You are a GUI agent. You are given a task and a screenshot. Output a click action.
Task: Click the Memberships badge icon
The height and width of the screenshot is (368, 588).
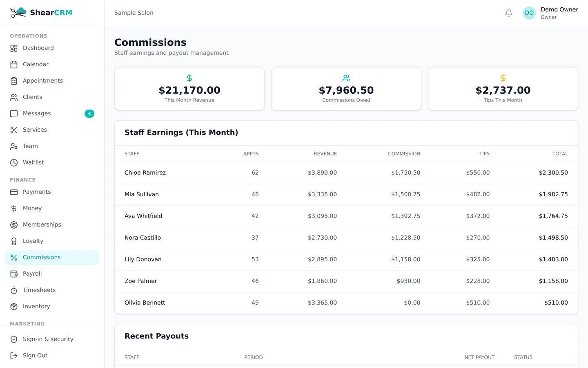[14, 225]
